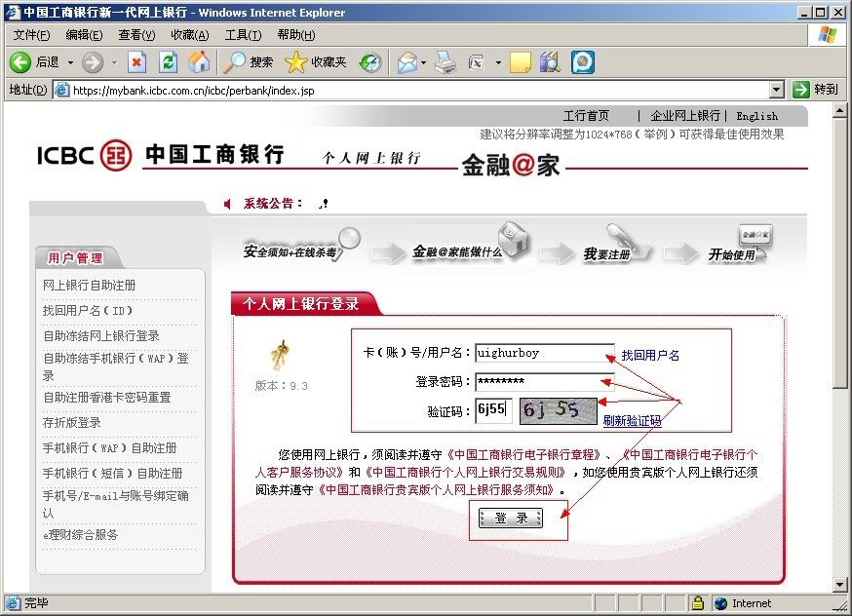Image resolution: width=852 pixels, height=616 pixels.
Task: Open the 帮助(H) menu
Action: tap(295, 35)
